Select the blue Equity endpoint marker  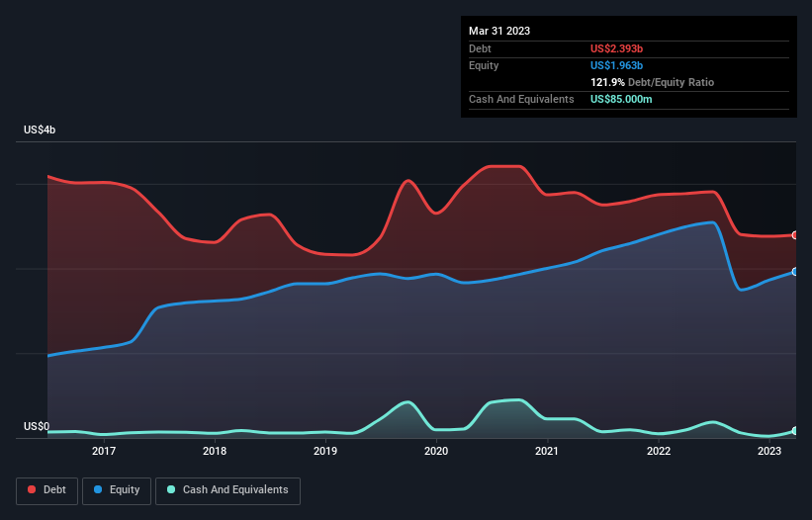(x=795, y=272)
